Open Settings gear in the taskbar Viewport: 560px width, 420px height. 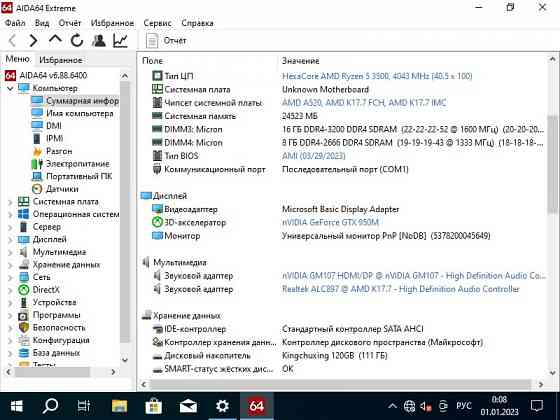click(222, 406)
